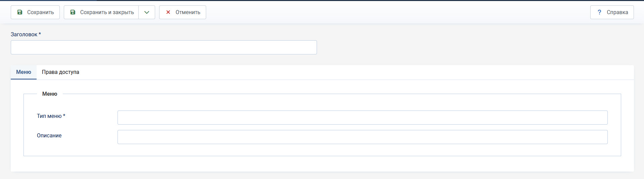Save using the Сохранить button label
Image resolution: width=644 pixels, height=179 pixels.
[x=41, y=12]
